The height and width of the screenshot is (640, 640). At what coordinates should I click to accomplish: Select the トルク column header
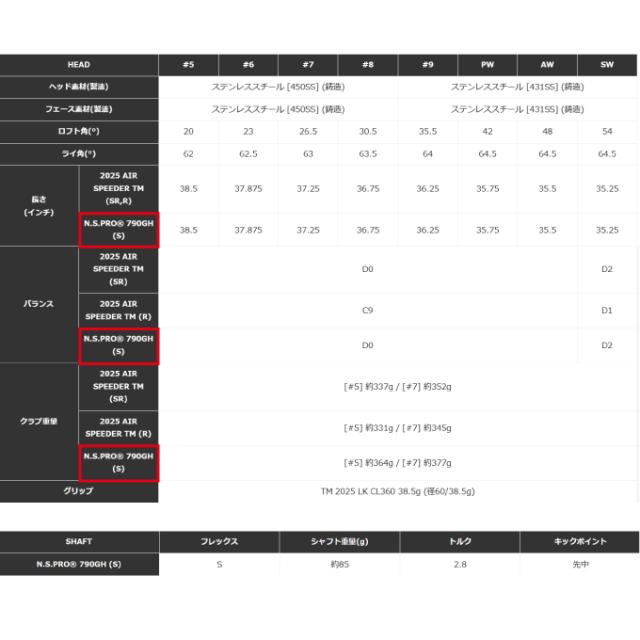pyautogui.click(x=460, y=541)
